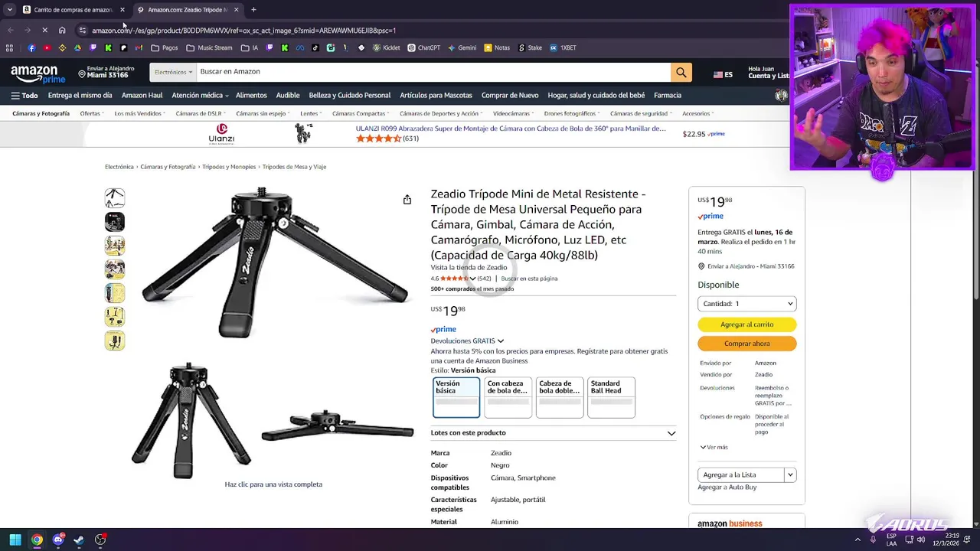The image size is (980, 551).
Task: Open the Kicklet bookmark
Action: tap(386, 47)
